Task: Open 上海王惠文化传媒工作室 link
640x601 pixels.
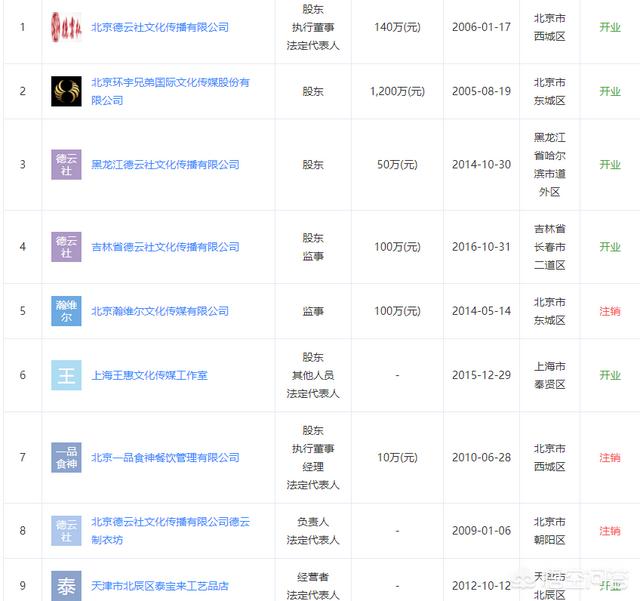Action: (149, 375)
